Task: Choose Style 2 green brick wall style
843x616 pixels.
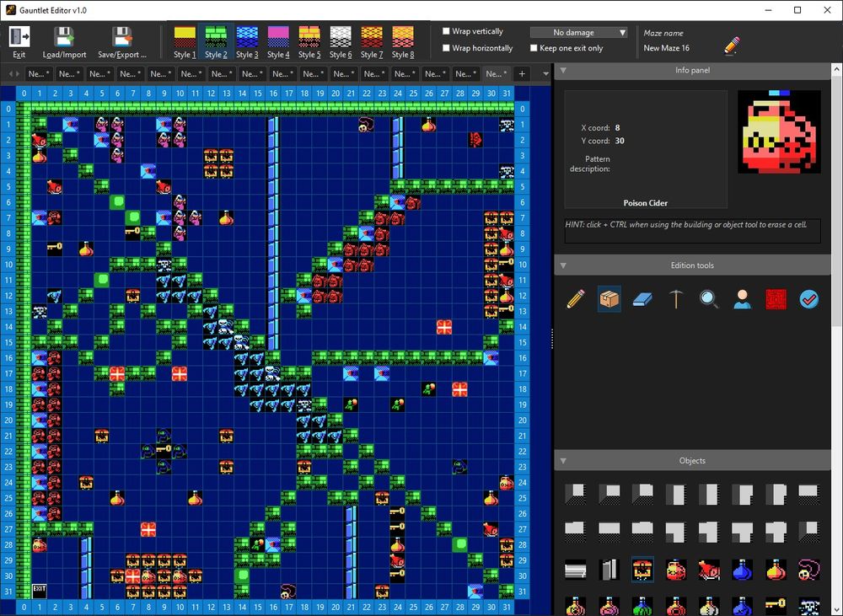Action: tap(216, 42)
